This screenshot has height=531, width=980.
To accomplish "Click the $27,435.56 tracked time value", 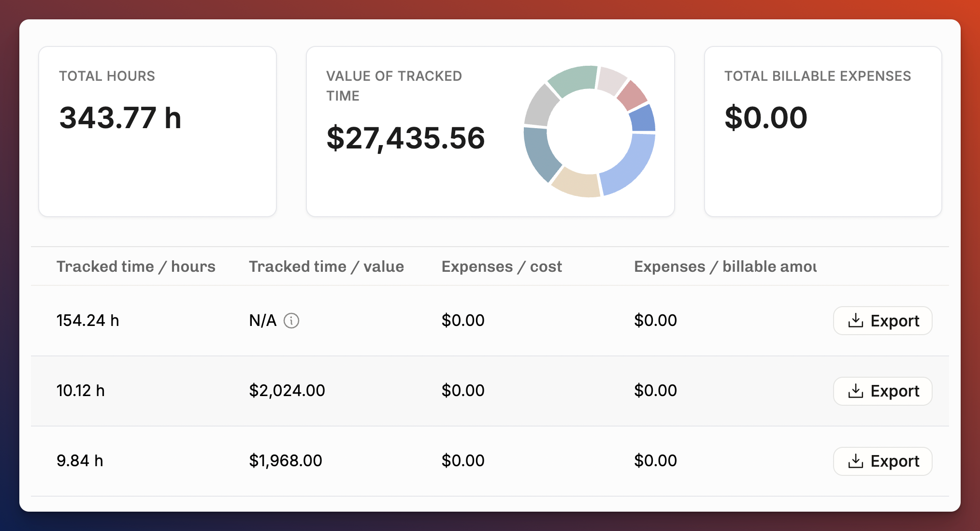I will click(x=405, y=138).
